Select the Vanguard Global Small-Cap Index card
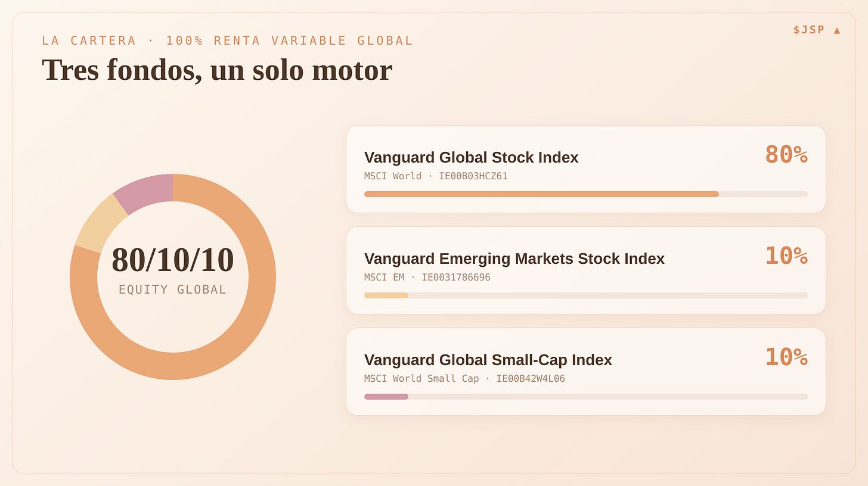The width and height of the screenshot is (868, 486). (586, 372)
